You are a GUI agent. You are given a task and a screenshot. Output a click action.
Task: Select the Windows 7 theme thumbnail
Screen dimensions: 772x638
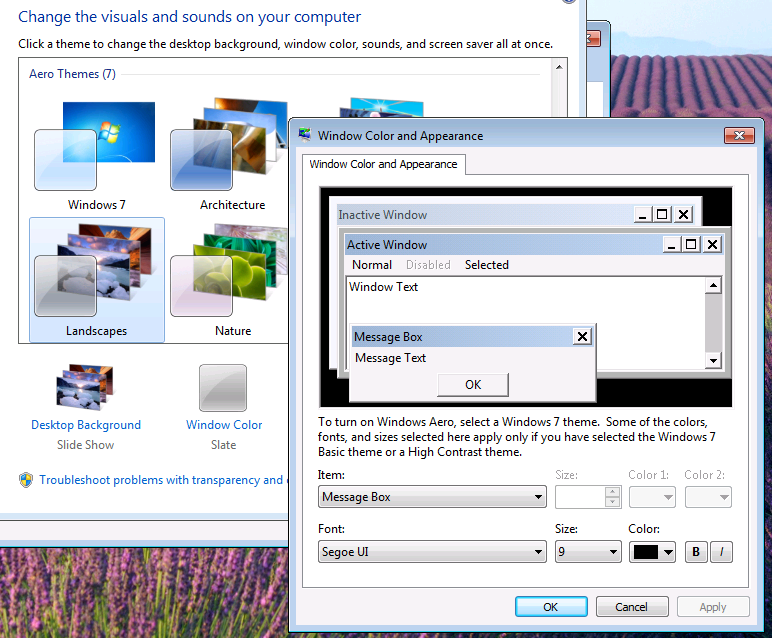96,146
